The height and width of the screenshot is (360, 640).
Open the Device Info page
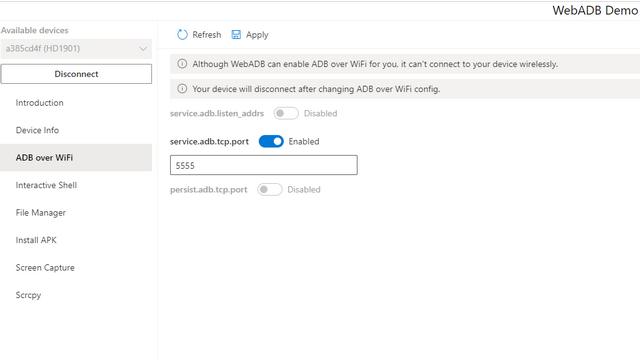(76, 130)
